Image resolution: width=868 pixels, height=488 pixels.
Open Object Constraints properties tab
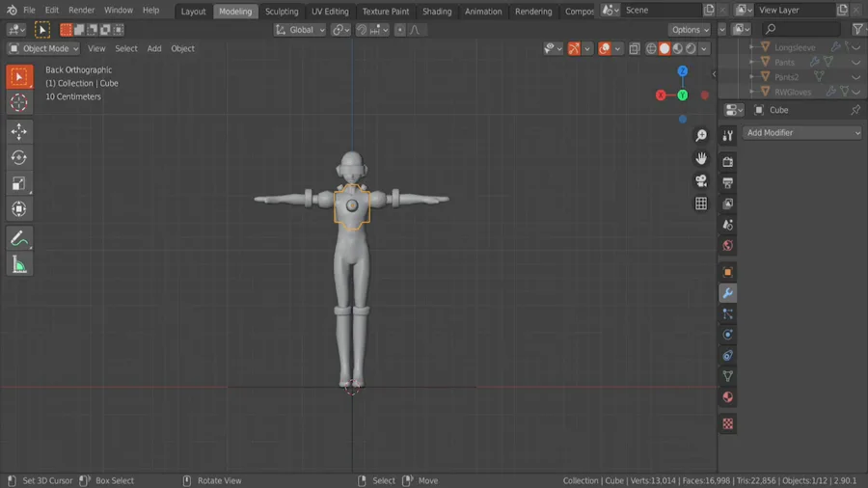pyautogui.click(x=728, y=356)
